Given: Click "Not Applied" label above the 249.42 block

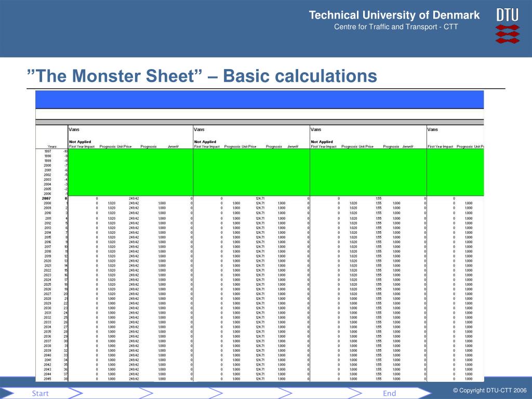Looking at the screenshot, I should (x=80, y=142).
